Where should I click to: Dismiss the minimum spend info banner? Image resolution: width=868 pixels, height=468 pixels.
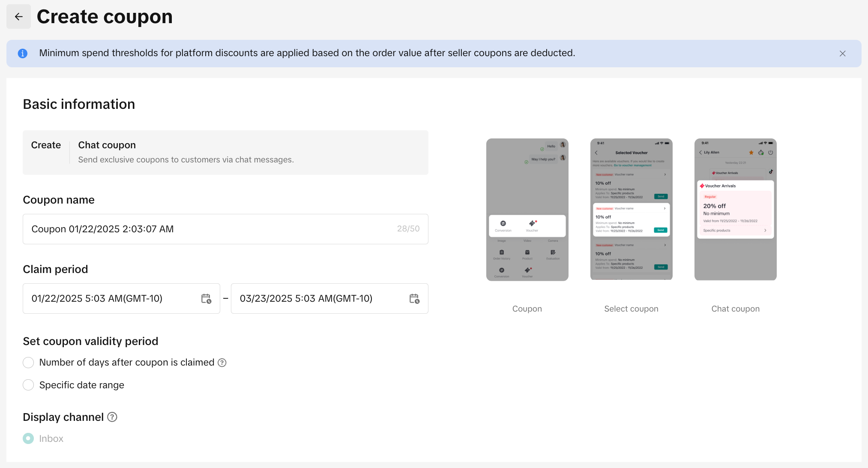point(842,54)
